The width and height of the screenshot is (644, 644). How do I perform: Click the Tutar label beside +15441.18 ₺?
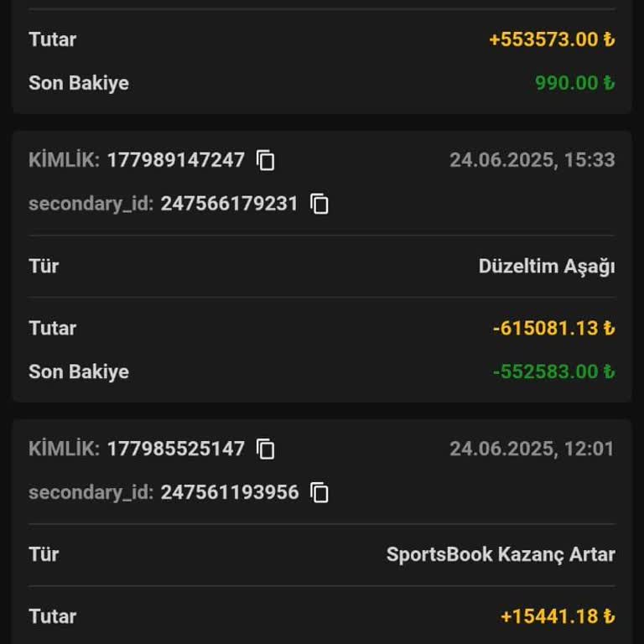pyautogui.click(x=52, y=616)
